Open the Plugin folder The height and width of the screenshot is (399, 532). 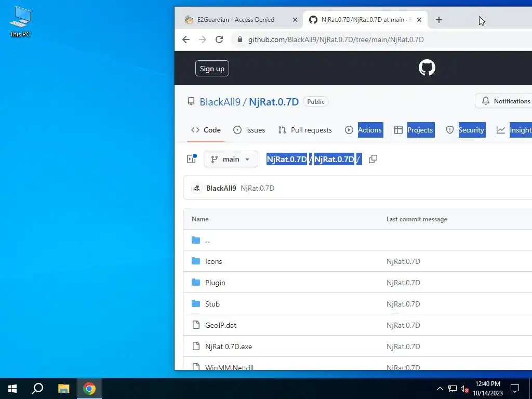click(x=215, y=283)
